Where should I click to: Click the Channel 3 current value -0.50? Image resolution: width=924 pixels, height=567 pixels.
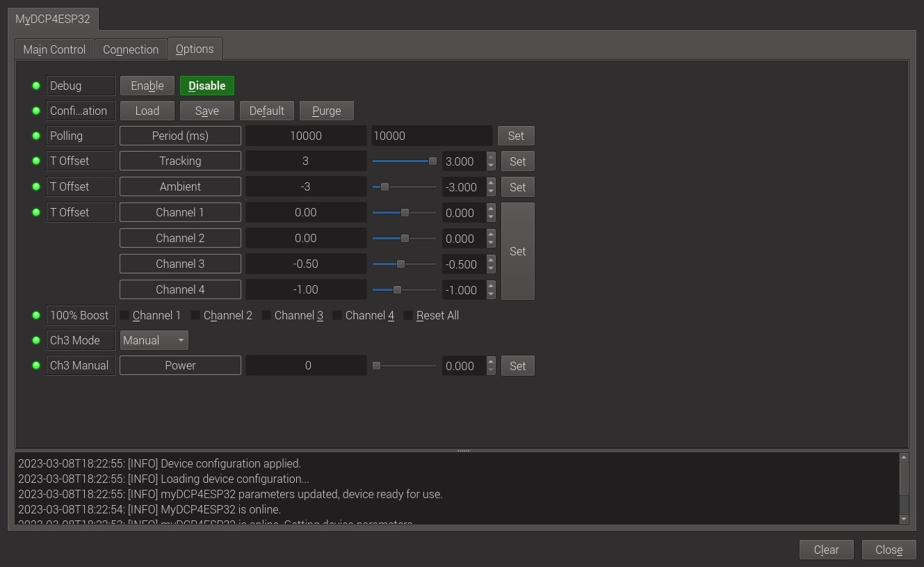coord(306,264)
